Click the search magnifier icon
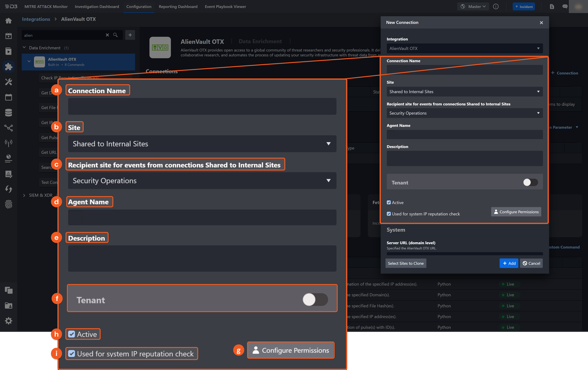The image size is (588, 370). point(115,35)
